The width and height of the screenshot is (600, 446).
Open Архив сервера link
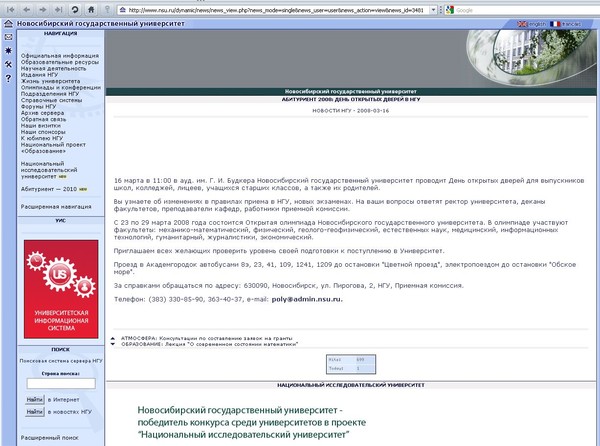[x=42, y=113]
